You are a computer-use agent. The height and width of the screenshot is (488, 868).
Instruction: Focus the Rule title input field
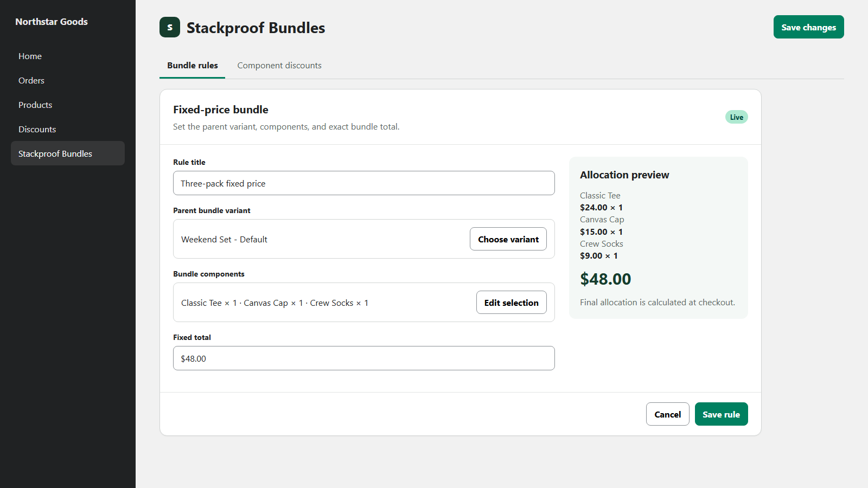364,183
